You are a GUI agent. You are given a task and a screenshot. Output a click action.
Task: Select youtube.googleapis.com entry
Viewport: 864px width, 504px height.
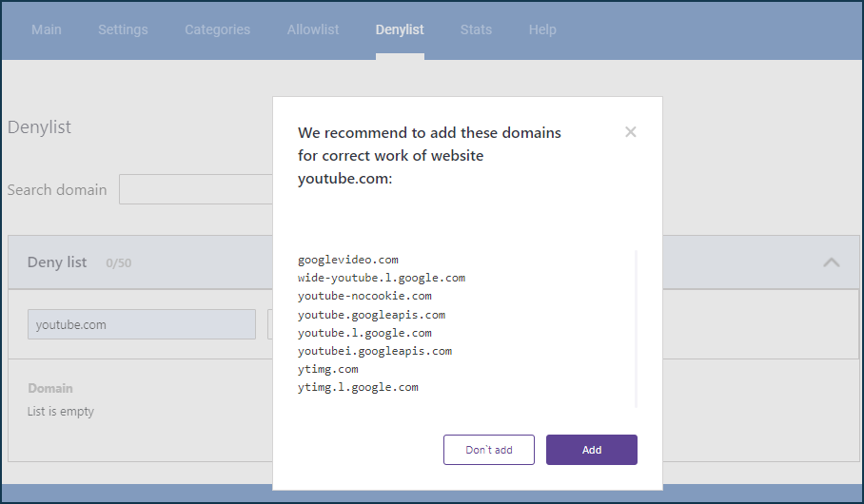[x=371, y=315]
